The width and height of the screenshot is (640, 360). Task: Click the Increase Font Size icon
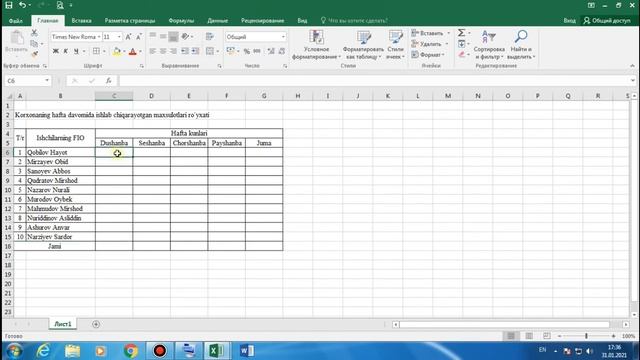pyautogui.click(x=128, y=37)
